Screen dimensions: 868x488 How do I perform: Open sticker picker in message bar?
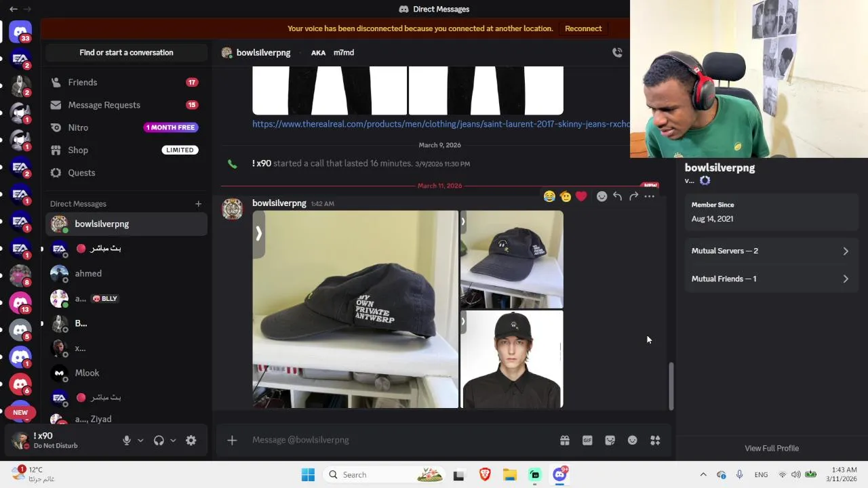tap(610, 440)
